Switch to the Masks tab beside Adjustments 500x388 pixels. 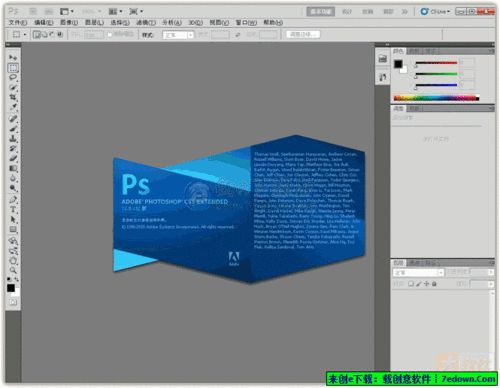click(415, 108)
